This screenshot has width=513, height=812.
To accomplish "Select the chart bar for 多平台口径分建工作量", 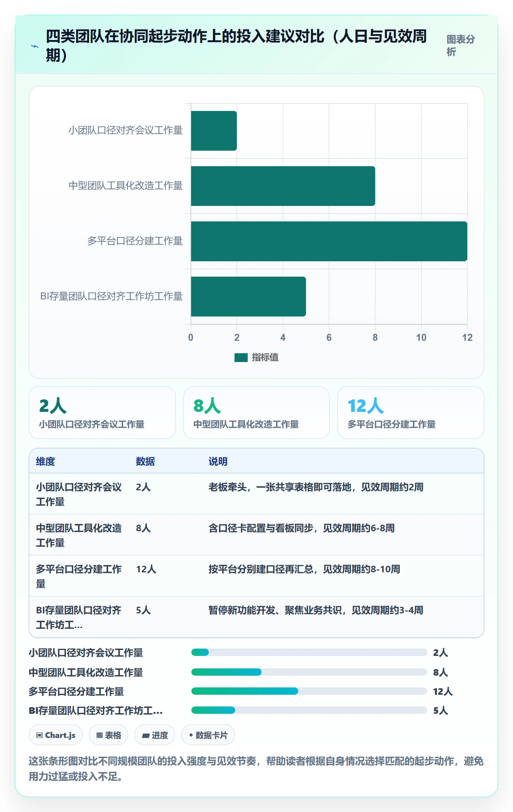I will pyautogui.click(x=329, y=241).
